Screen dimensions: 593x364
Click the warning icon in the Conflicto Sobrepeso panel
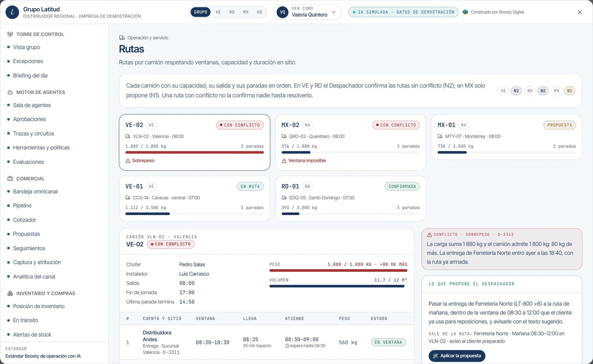click(x=429, y=235)
